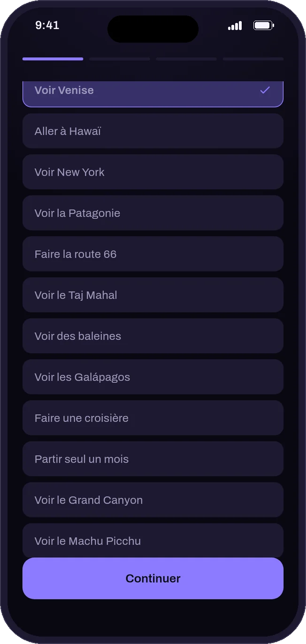Select Voir le Machu Picchu
306x644 pixels.
pos(153,540)
